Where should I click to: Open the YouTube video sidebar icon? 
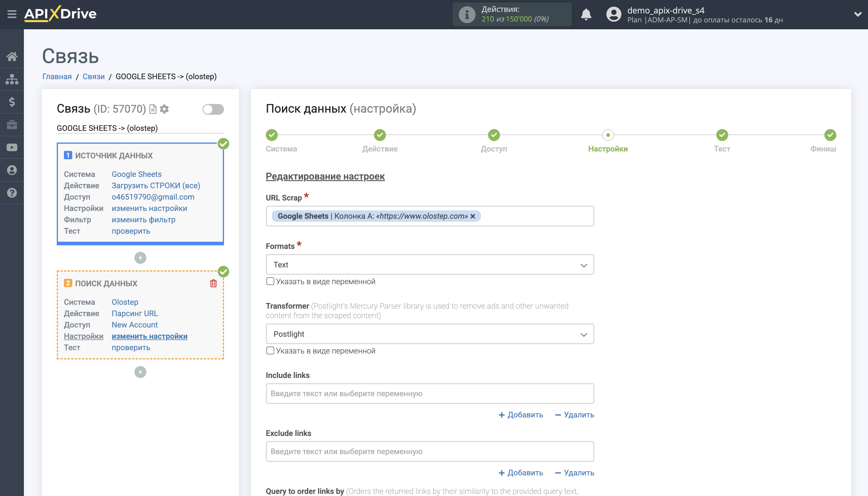pyautogui.click(x=12, y=147)
